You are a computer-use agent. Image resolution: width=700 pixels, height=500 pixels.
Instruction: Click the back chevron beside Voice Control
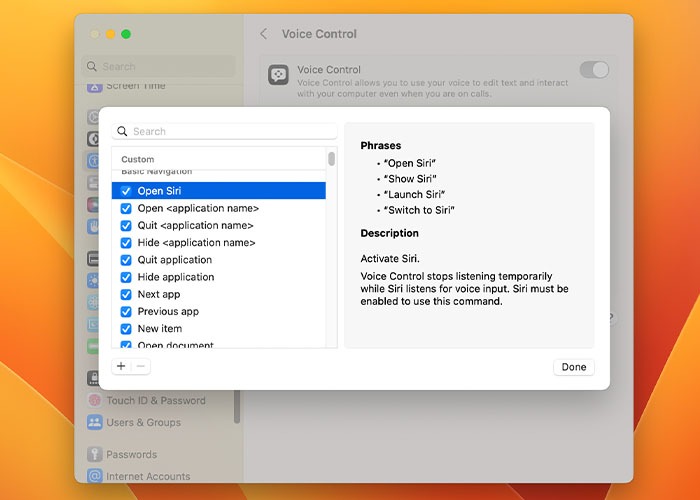(264, 34)
